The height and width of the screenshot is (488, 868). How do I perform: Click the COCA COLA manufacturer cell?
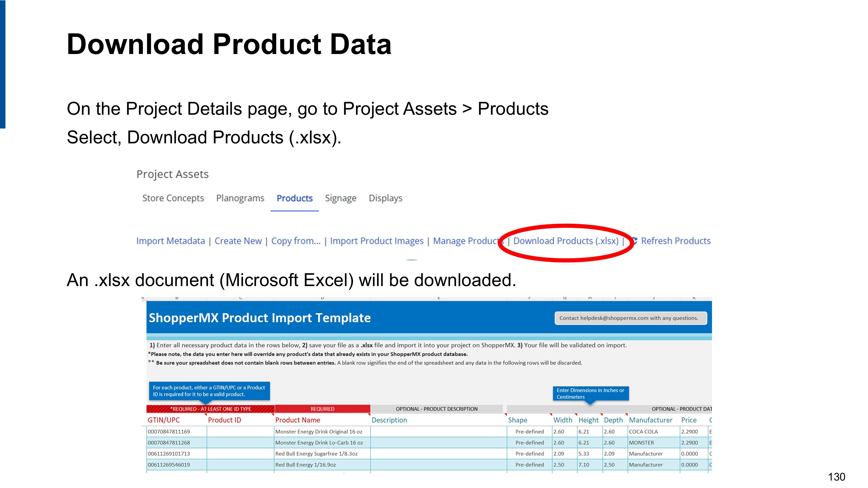click(643, 431)
